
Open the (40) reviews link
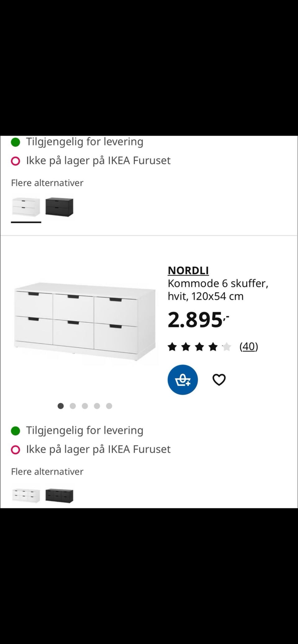click(249, 346)
